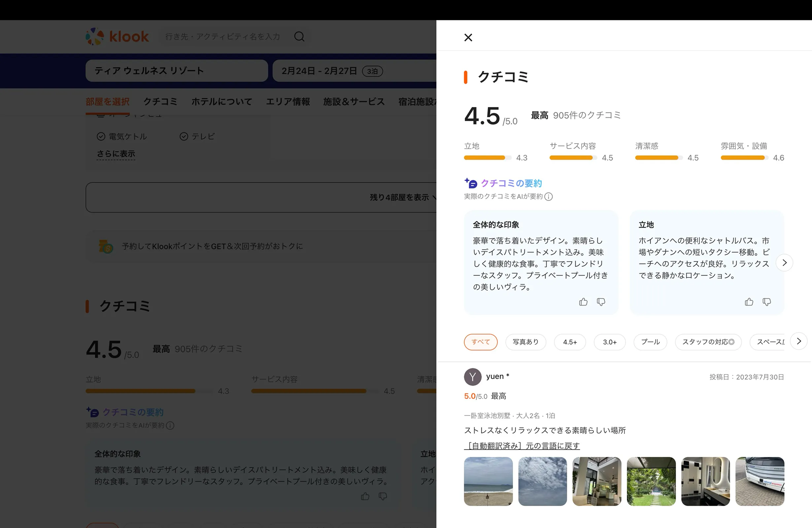Click the サービス内容 4.5 rating bar in panel
The image size is (812, 528).
click(573, 158)
